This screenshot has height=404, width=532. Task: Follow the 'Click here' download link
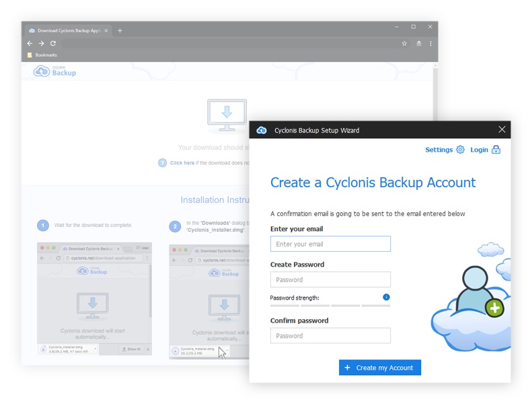[x=182, y=163]
